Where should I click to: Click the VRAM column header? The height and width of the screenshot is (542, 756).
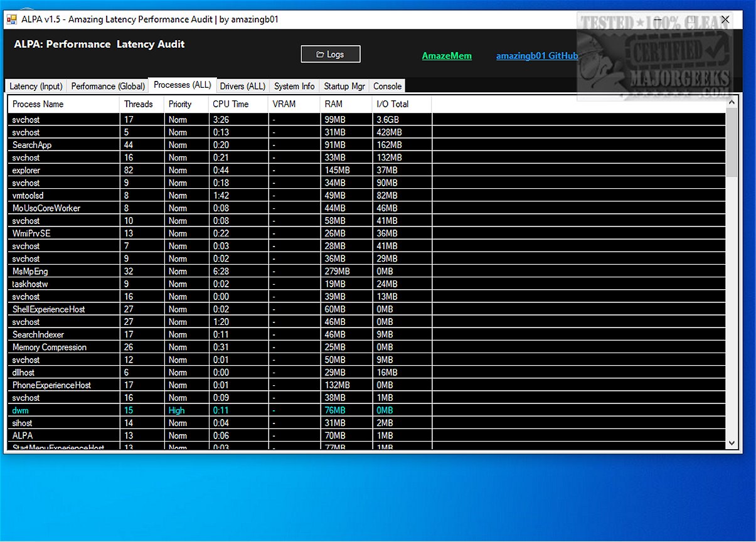[294, 104]
